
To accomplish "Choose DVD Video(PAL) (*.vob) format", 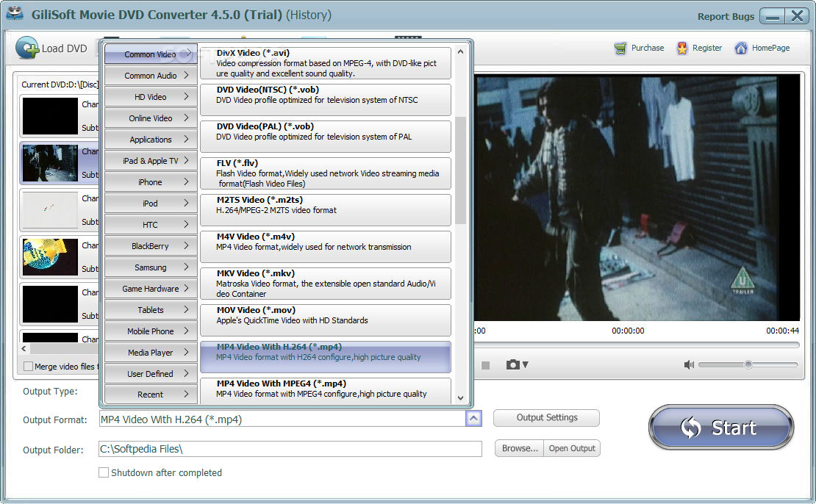I will [326, 136].
